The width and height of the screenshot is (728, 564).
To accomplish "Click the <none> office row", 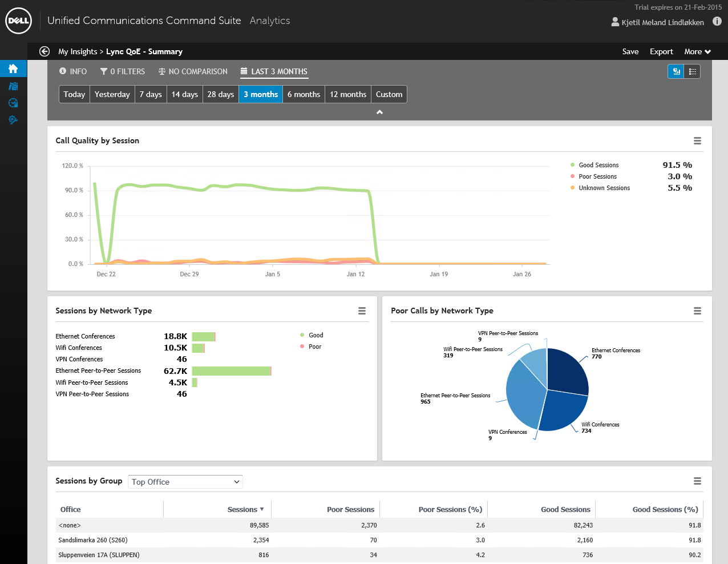I will pos(379,525).
